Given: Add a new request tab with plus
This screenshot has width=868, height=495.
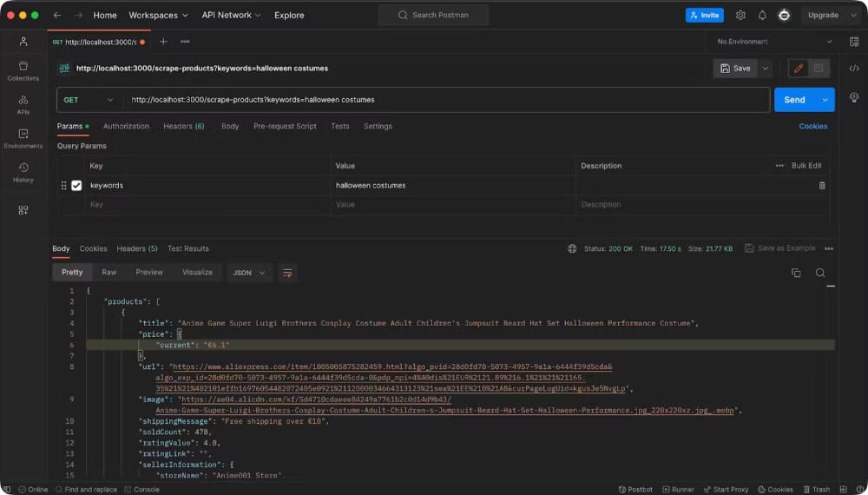Looking at the screenshot, I should pos(163,42).
